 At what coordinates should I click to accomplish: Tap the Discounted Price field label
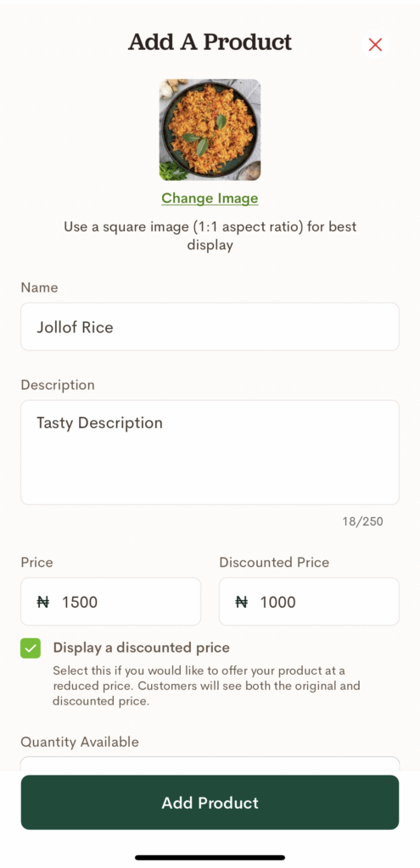coord(274,563)
